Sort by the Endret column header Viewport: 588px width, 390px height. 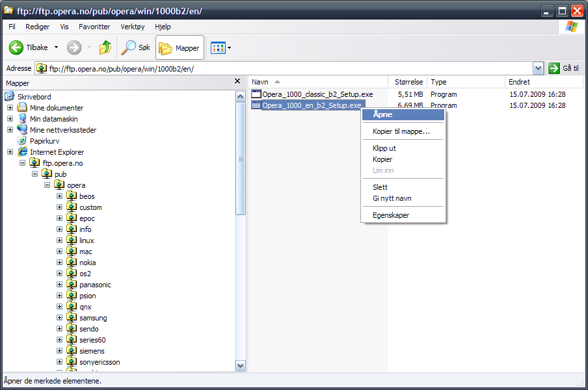[x=544, y=82]
